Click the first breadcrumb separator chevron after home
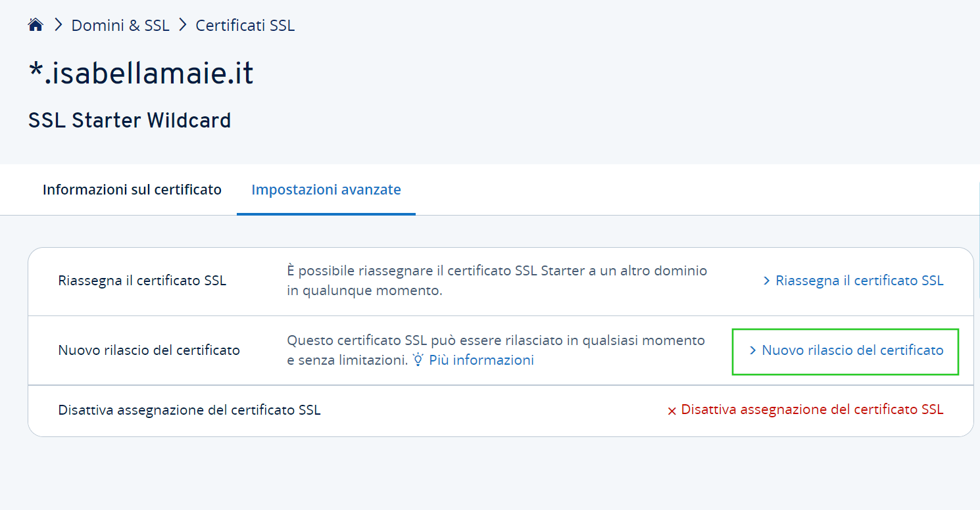Image resolution: width=980 pixels, height=510 pixels. pos(58,26)
